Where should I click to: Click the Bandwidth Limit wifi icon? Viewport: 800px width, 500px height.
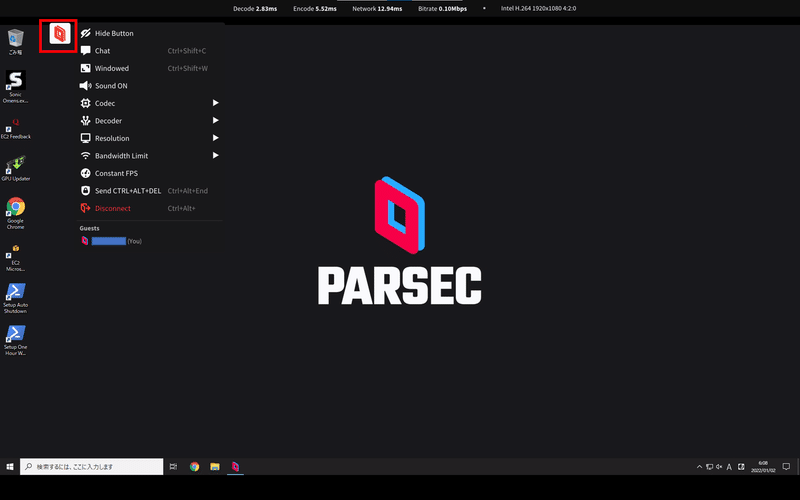click(x=86, y=156)
